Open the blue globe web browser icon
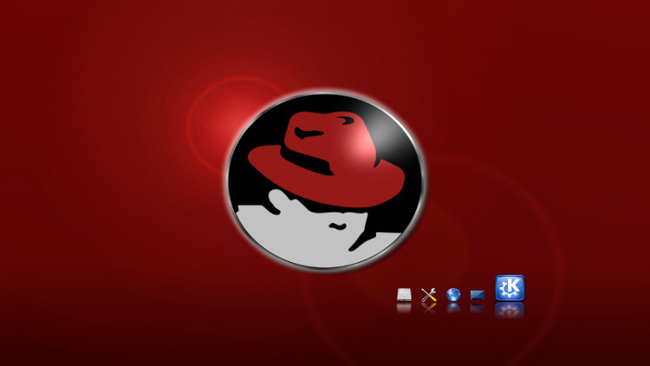Viewport: 650px width, 366px height. [453, 295]
